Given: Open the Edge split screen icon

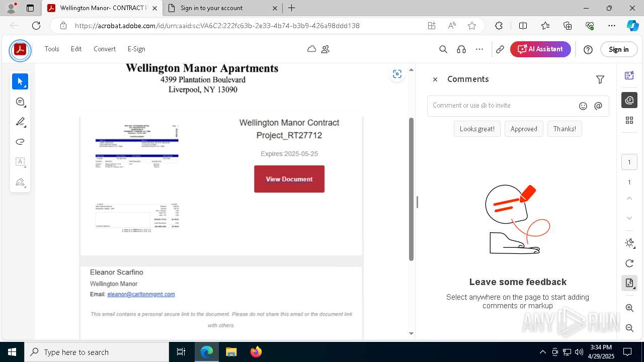Looking at the screenshot, I should pyautogui.click(x=523, y=26).
